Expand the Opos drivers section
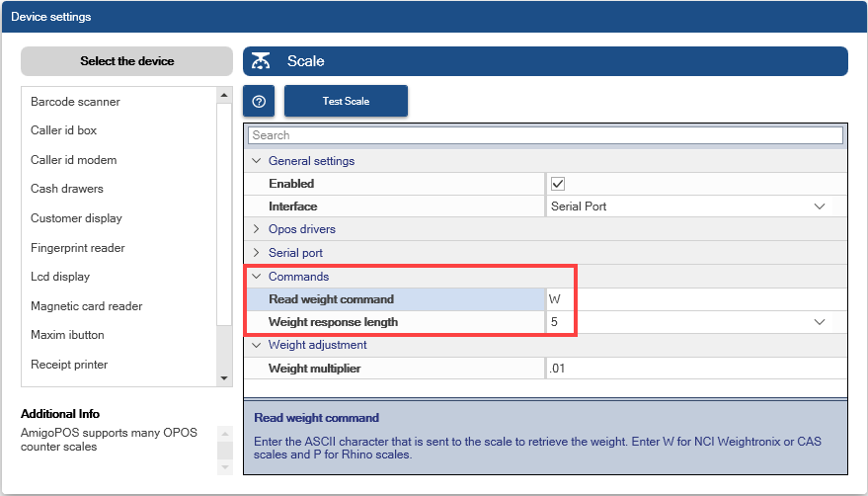The width and height of the screenshot is (868, 496). 257,229
